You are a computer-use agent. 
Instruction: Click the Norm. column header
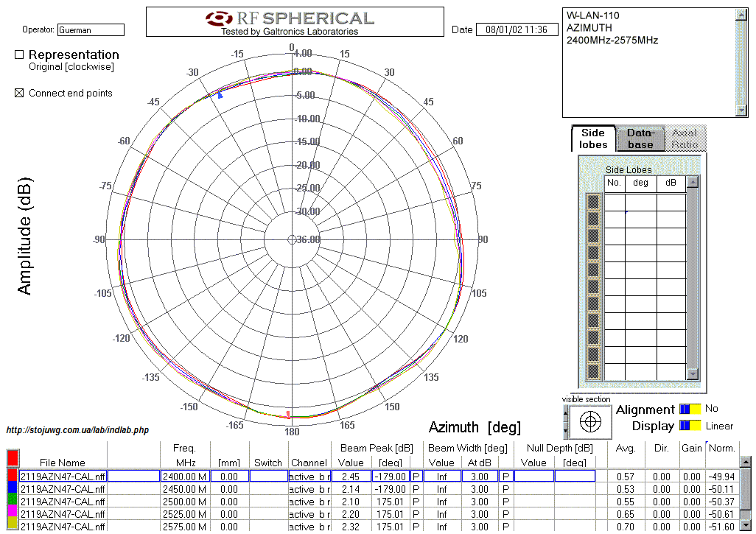722,449
